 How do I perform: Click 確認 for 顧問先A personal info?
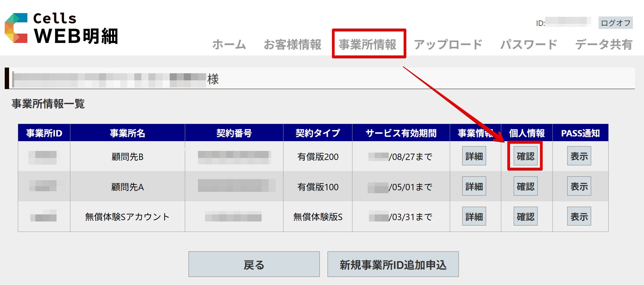525,186
